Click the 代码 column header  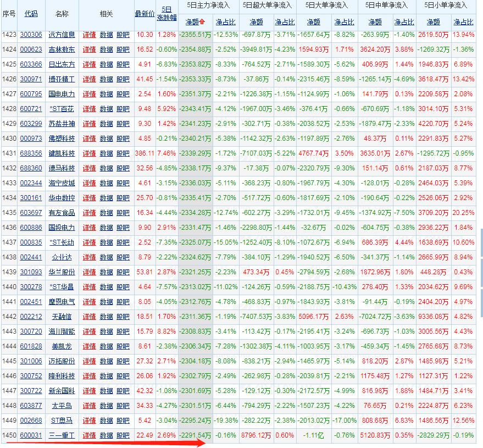(x=31, y=14)
